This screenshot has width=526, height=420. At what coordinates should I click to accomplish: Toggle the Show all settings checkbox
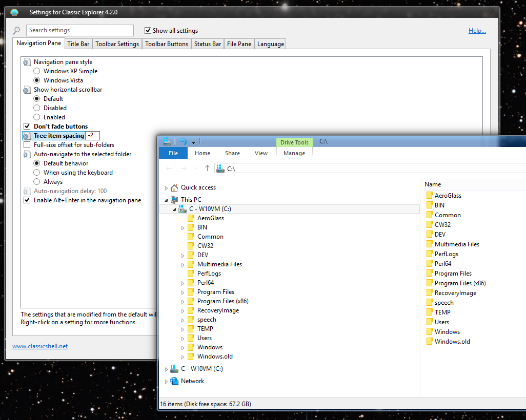pos(148,31)
